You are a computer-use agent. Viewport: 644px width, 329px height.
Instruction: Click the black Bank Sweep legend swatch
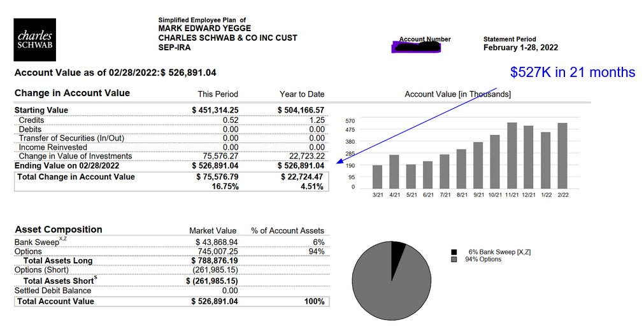pos(454,252)
